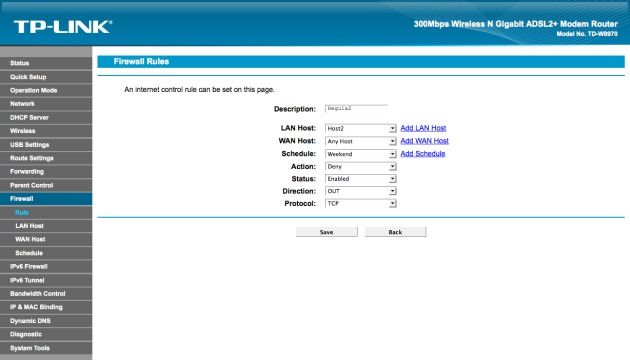Open the Protocol dropdown showing TCP

[360, 204]
